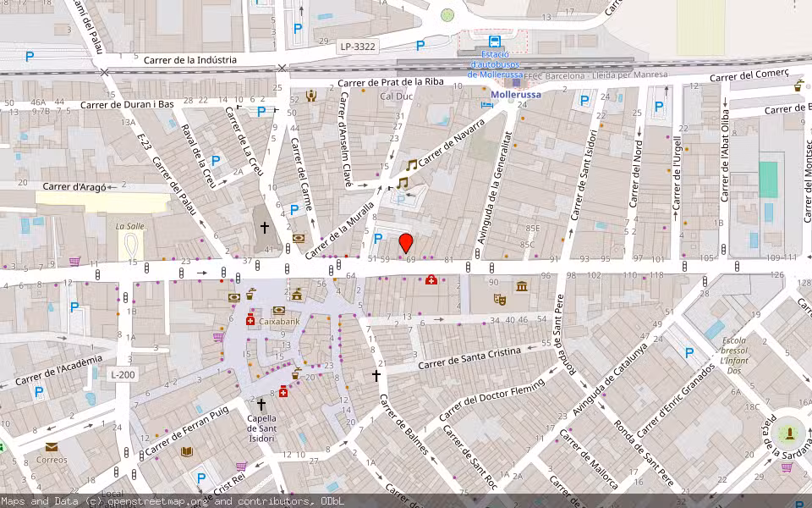Select the Avinguda de la Generalitat label

(x=495, y=188)
